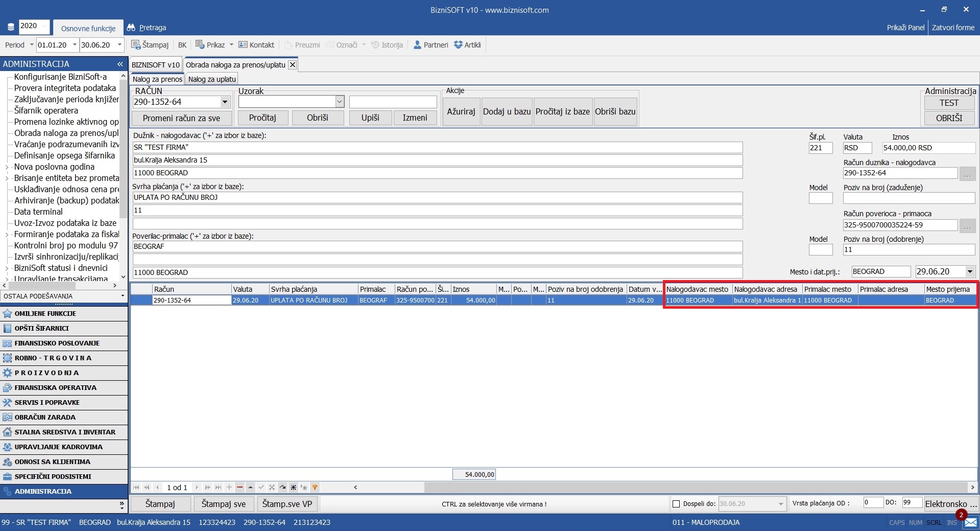This screenshot has width=980, height=531.
Task: Open the mail notification icon in status bar
Action: click(x=970, y=522)
